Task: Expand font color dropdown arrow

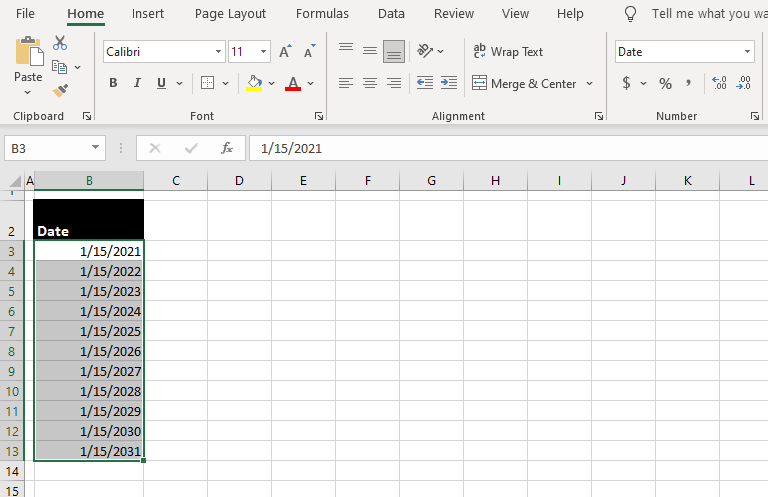Action: pyautogui.click(x=311, y=83)
